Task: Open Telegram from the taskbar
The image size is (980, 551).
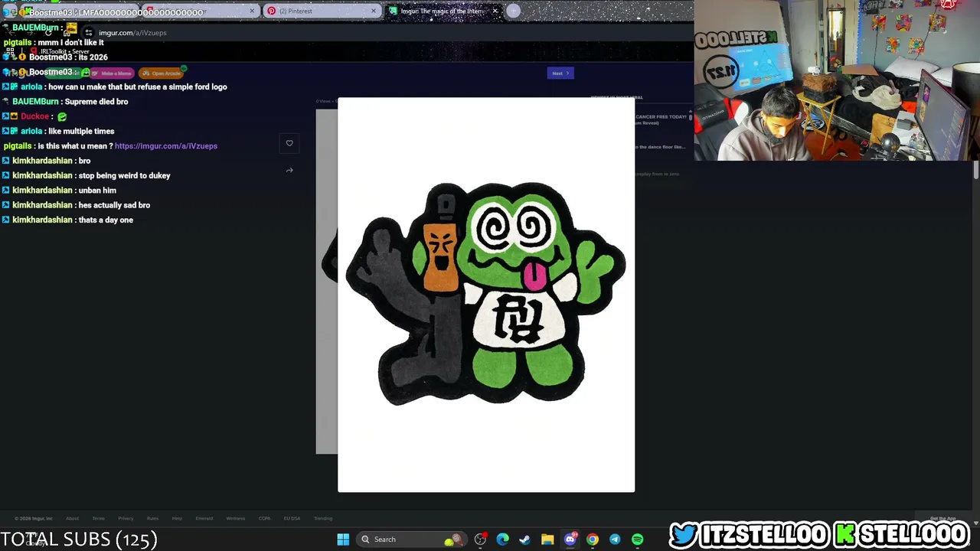Action: [615, 540]
